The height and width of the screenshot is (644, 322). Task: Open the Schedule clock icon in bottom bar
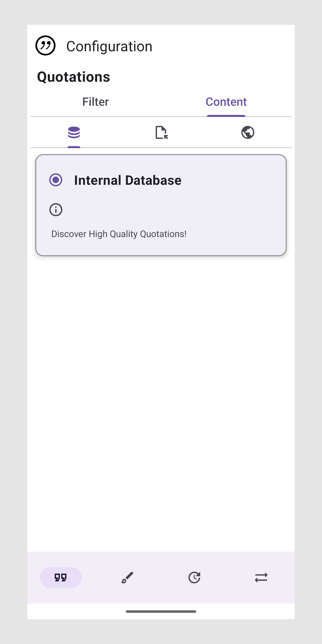(194, 578)
